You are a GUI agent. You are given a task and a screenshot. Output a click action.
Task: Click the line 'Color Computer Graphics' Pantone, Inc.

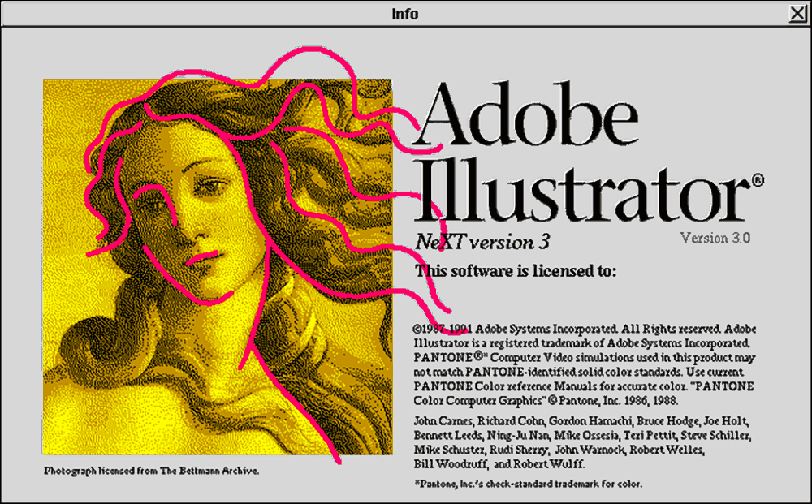point(546,400)
